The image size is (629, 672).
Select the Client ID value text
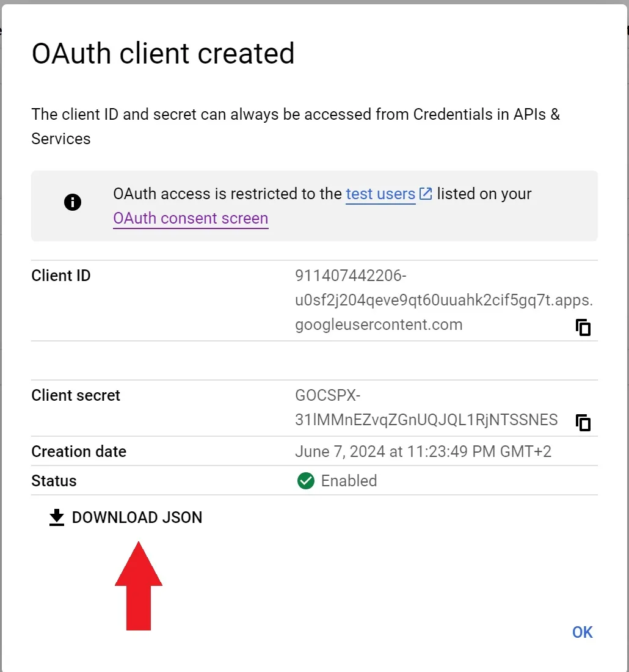[x=443, y=301]
